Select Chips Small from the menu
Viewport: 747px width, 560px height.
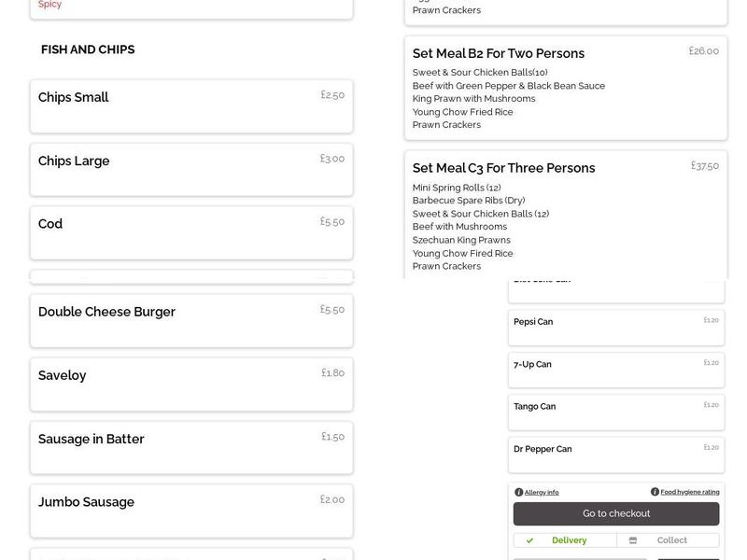[190, 105]
